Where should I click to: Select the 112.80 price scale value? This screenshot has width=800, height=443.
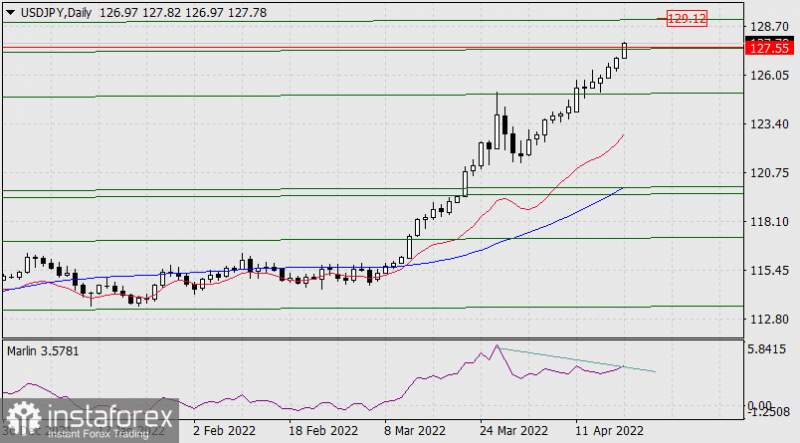coord(769,319)
